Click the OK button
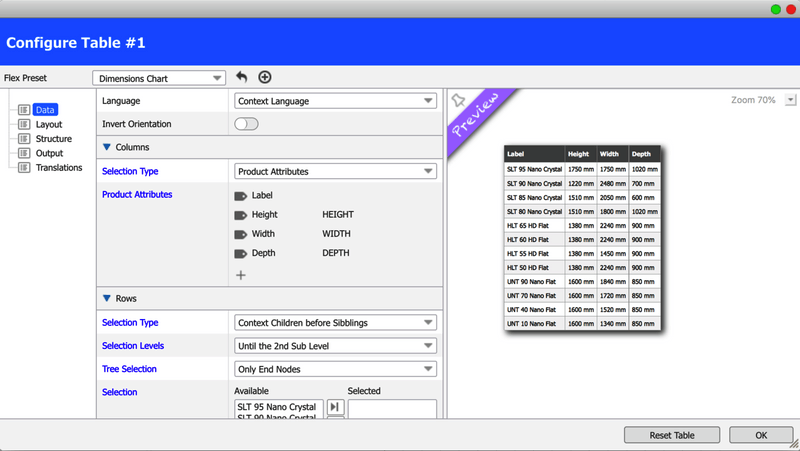 tap(760, 435)
